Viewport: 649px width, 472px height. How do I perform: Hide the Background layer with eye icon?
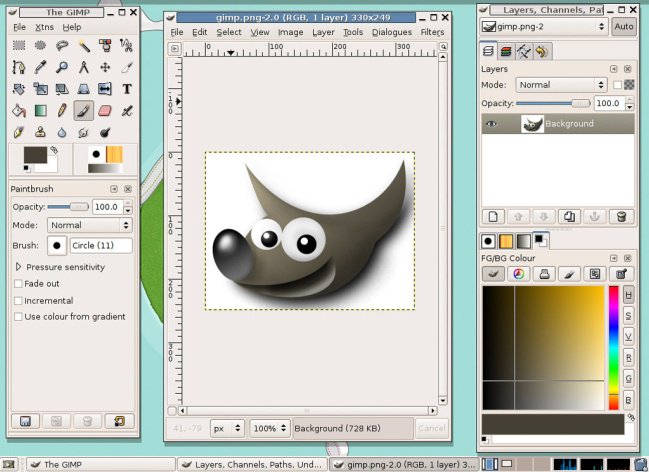coord(491,124)
